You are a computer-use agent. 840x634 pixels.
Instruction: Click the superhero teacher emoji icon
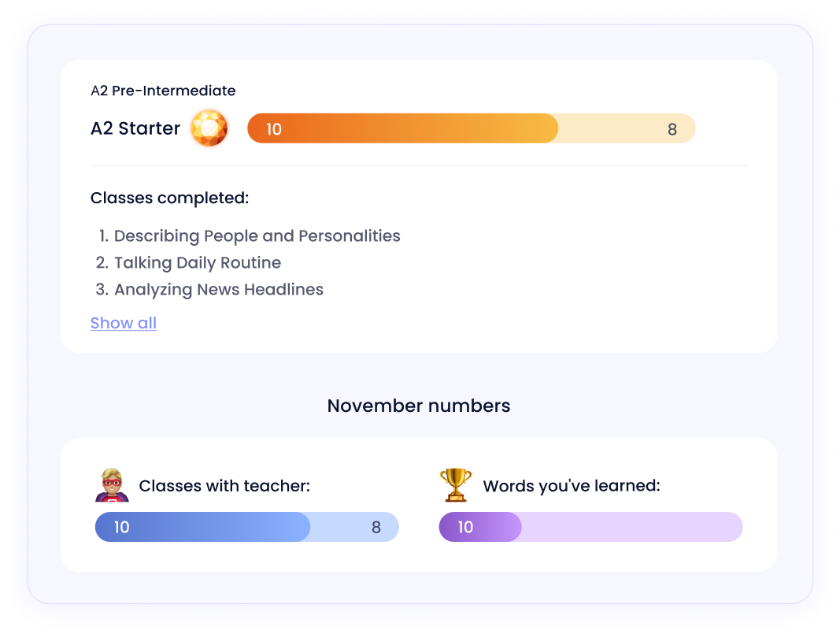point(112,485)
